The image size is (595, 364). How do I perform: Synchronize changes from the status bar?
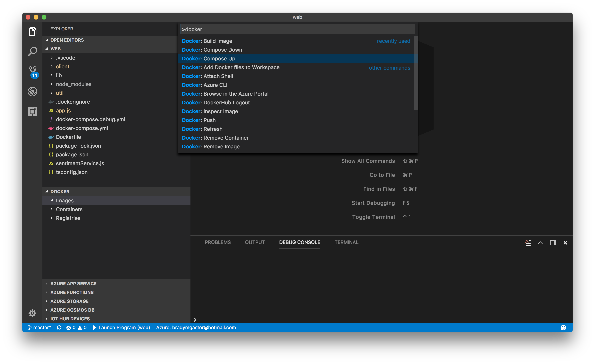[x=59, y=327]
